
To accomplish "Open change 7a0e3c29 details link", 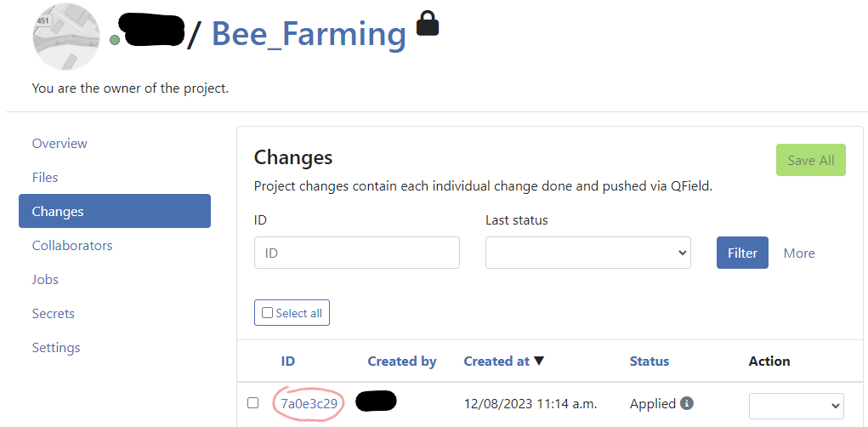I will click(x=309, y=403).
